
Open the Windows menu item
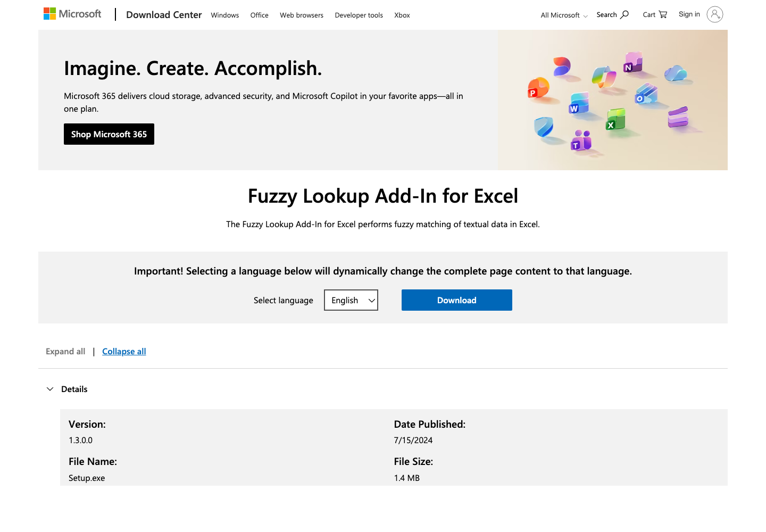click(225, 15)
